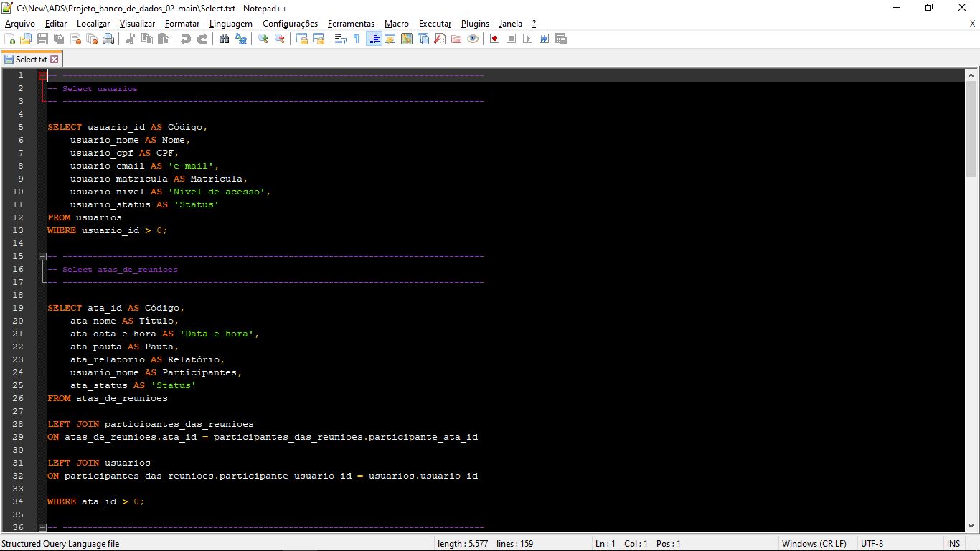The width and height of the screenshot is (980, 551).
Task: Zoom out the editor text
Action: pos(280,39)
